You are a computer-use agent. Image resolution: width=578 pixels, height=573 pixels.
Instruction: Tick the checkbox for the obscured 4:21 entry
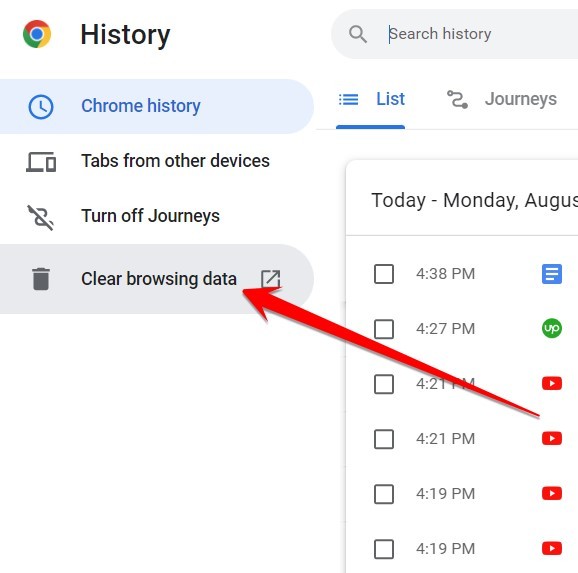pyautogui.click(x=384, y=384)
